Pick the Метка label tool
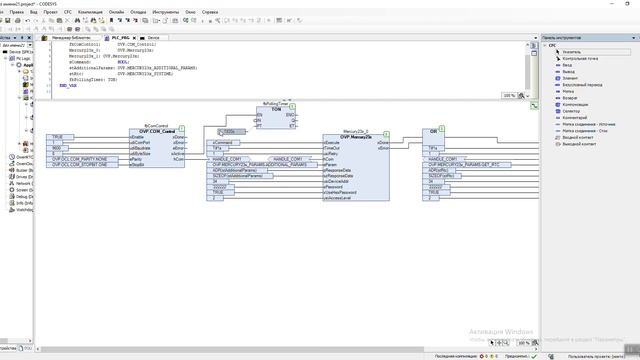The width and height of the screenshot is (640, 360). pyautogui.click(x=568, y=91)
